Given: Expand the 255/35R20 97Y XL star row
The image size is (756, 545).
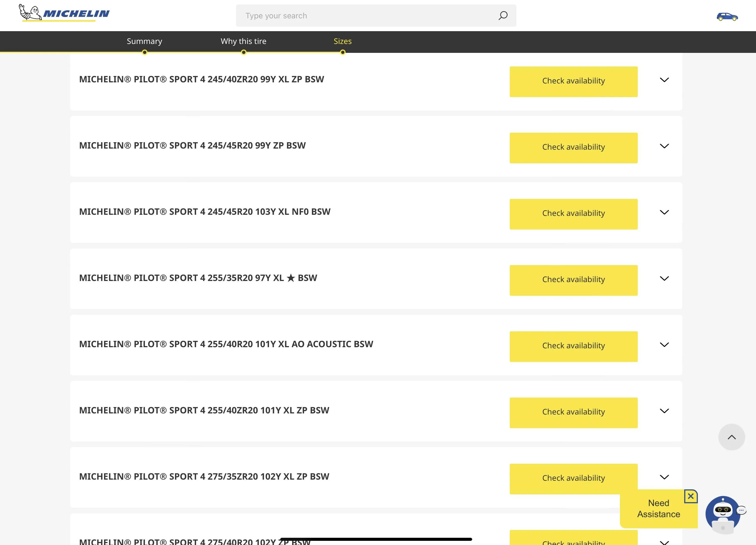Looking at the screenshot, I should coord(664,278).
